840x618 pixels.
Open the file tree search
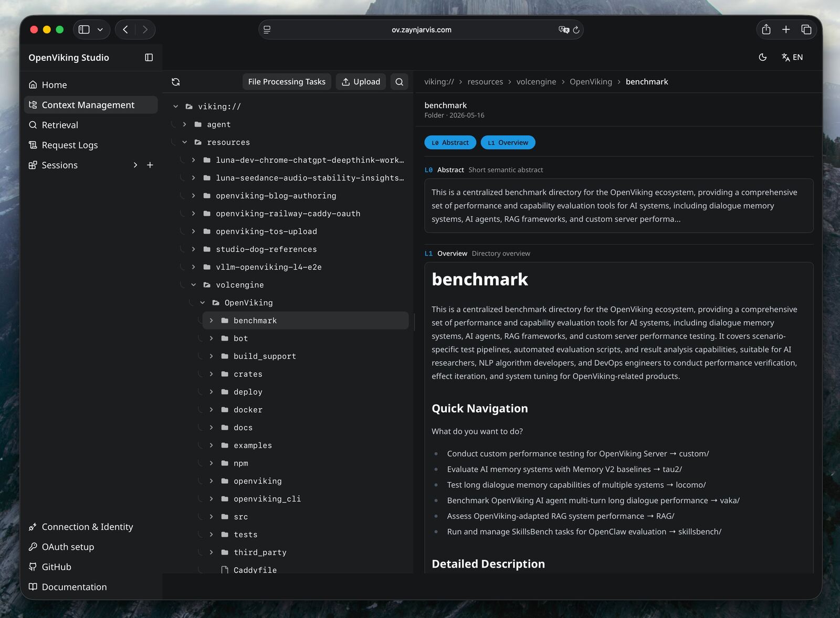pyautogui.click(x=399, y=82)
